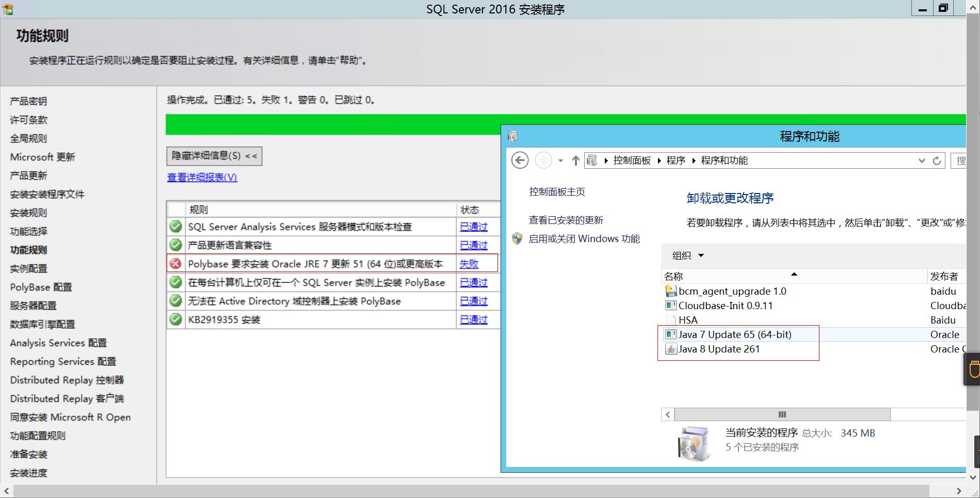The image size is (980, 498).
Task: Click the Cloudbase-Init 0.9.11 program icon
Action: point(671,306)
